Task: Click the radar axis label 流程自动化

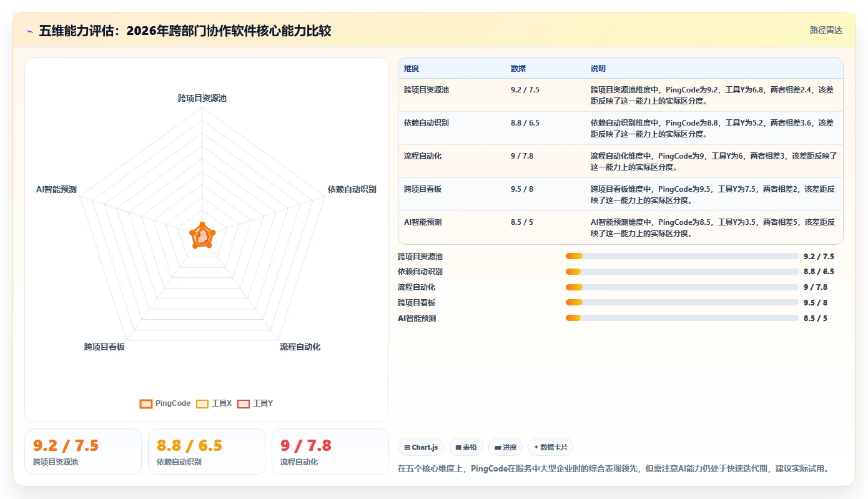Action: point(300,347)
